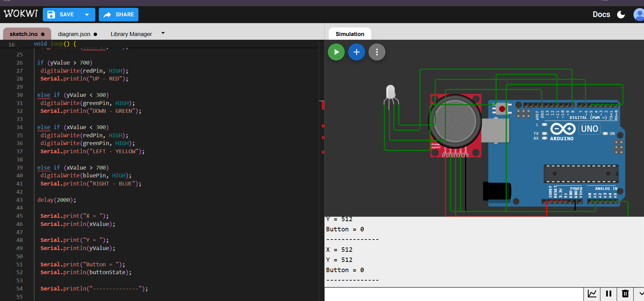Add a new part with the blue plus button

click(356, 52)
